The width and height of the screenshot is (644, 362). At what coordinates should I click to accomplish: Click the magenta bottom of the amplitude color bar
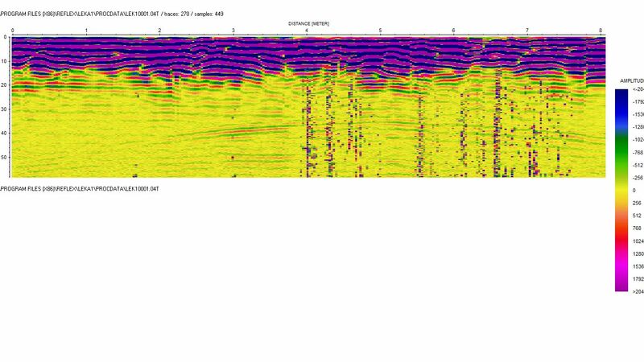622,282
